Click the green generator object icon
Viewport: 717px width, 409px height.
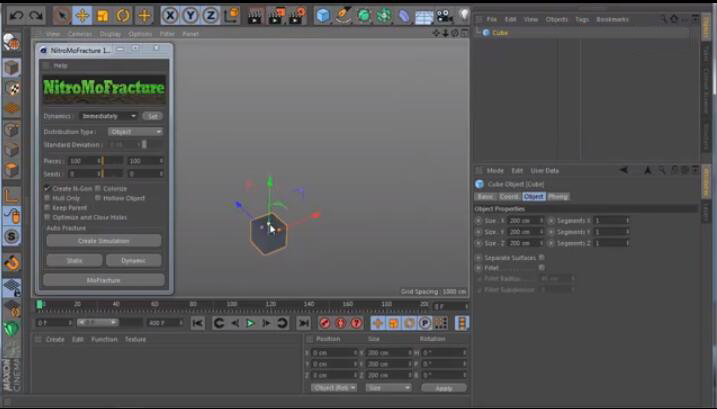click(x=364, y=16)
